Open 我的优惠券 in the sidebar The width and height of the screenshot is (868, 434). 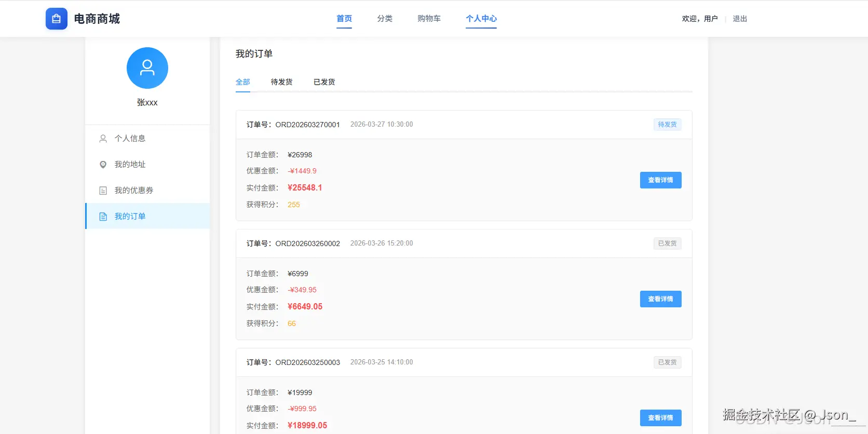tap(147, 191)
